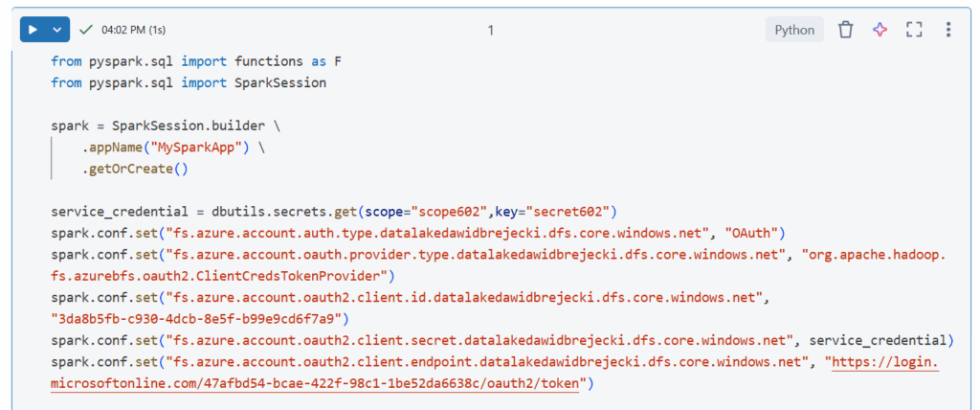
Task: Open the AI assistant sparkle icon
Action: [880, 30]
